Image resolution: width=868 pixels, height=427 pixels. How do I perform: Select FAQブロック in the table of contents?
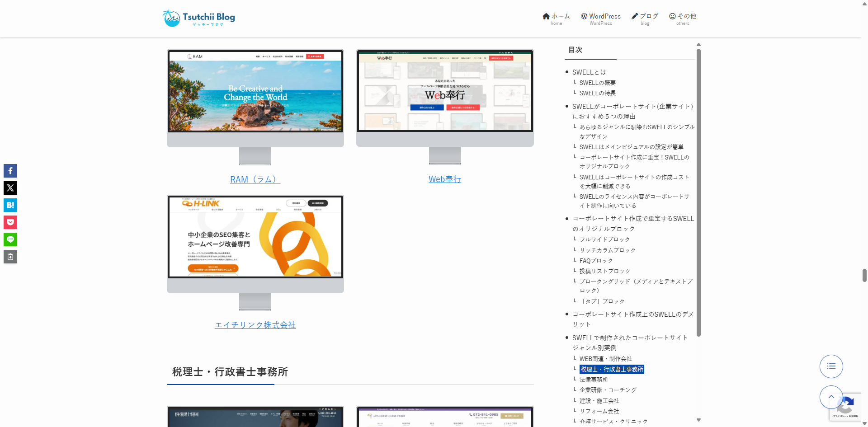[x=596, y=261]
